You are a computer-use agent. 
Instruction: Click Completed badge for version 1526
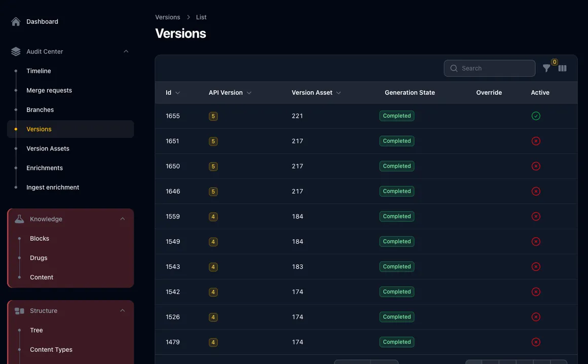[x=397, y=317]
